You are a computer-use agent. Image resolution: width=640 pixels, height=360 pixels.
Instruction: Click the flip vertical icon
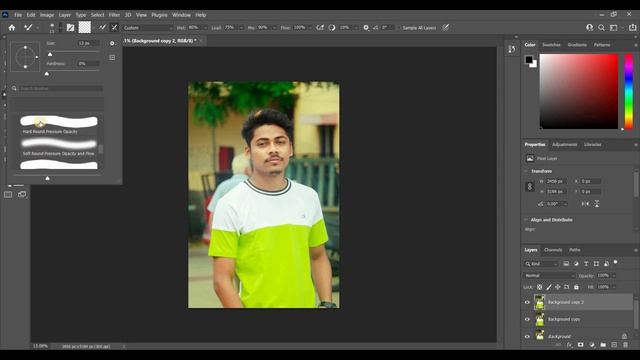597,204
